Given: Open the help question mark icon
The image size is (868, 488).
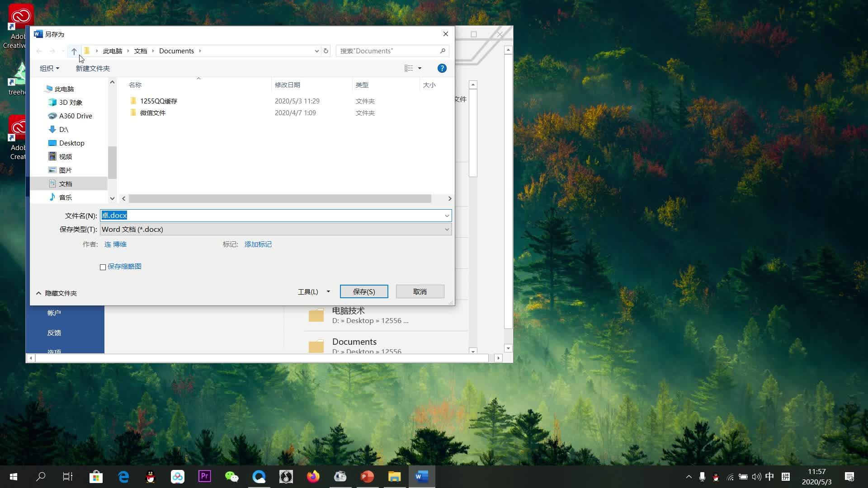Looking at the screenshot, I should [x=442, y=68].
